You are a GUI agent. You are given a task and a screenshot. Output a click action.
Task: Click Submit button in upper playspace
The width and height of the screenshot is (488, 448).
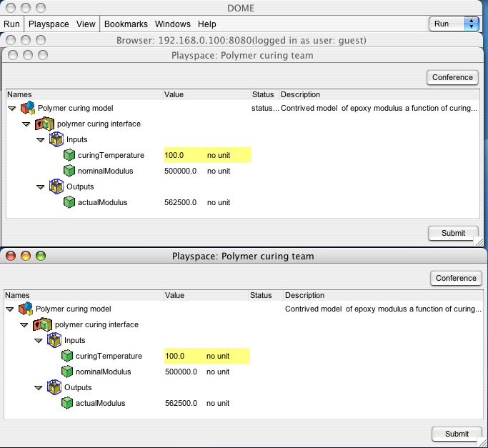coord(453,233)
